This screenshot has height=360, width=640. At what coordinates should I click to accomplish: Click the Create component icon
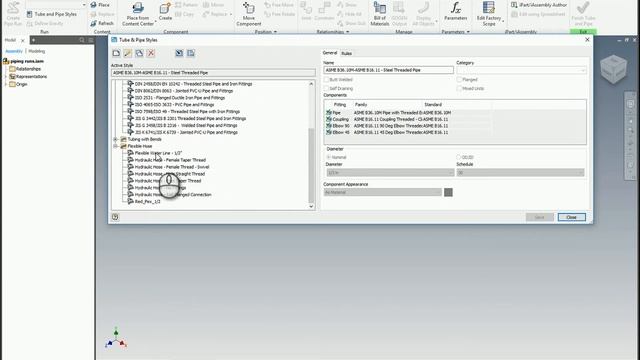point(165,11)
